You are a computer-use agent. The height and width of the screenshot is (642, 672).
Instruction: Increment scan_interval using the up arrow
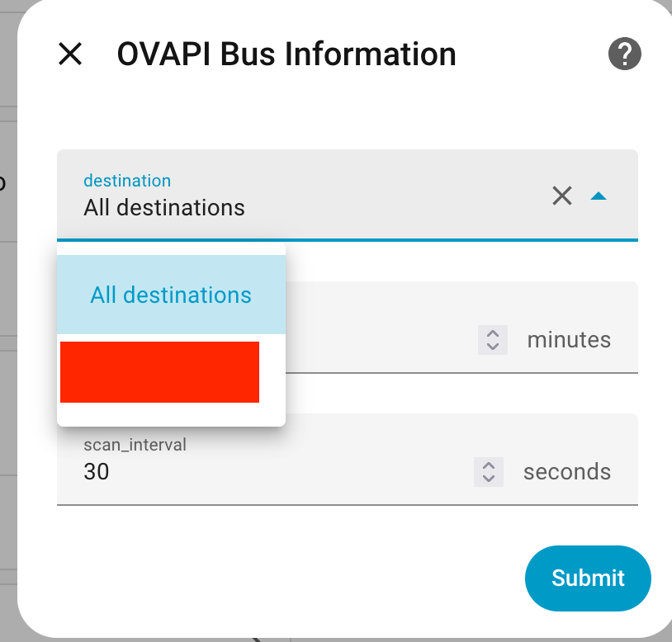pyautogui.click(x=489, y=465)
